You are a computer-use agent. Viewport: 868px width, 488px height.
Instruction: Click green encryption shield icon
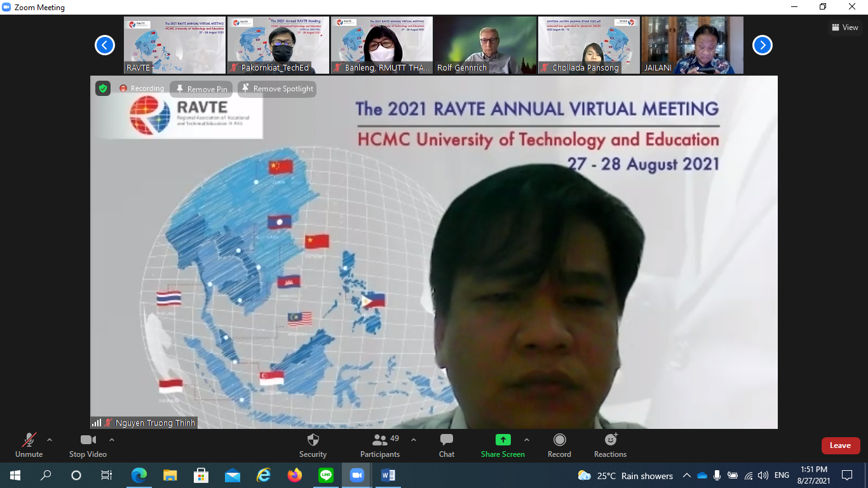point(103,88)
